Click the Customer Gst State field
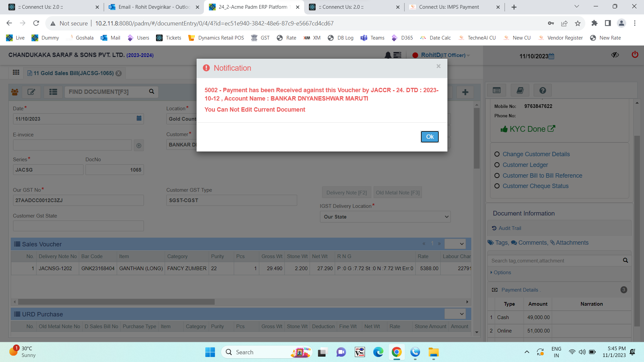 [x=78, y=226]
